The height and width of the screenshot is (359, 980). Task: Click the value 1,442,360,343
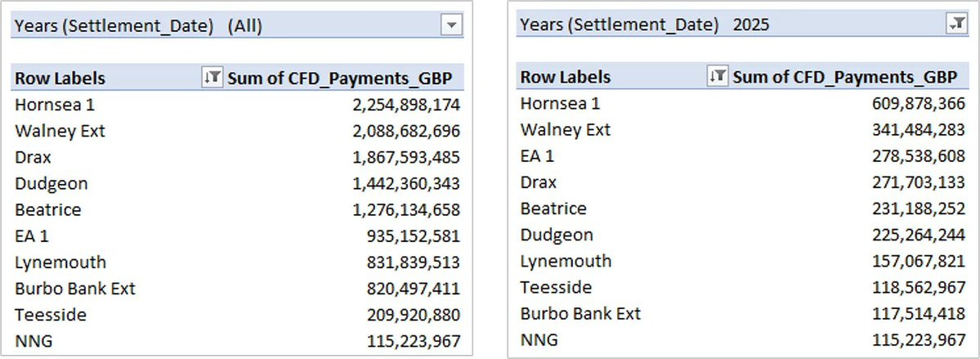407,184
